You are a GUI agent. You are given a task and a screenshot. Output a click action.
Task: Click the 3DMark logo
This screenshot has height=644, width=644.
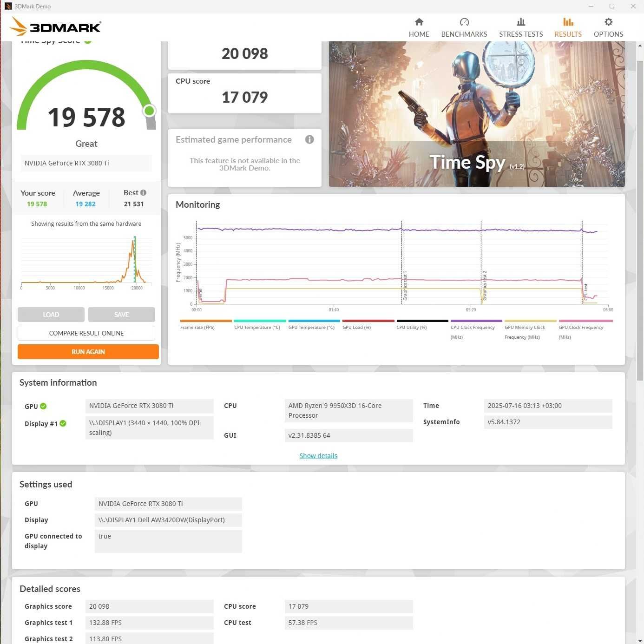[x=55, y=26]
